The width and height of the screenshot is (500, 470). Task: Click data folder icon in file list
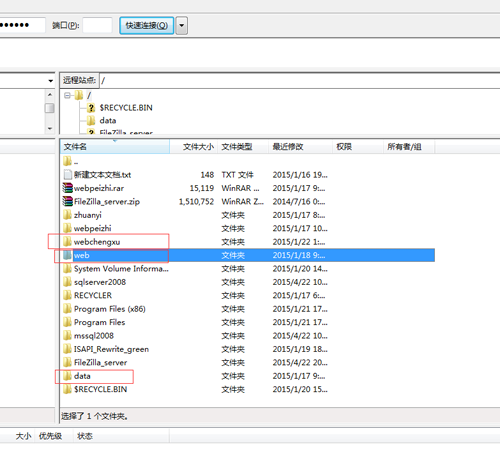tap(67, 376)
